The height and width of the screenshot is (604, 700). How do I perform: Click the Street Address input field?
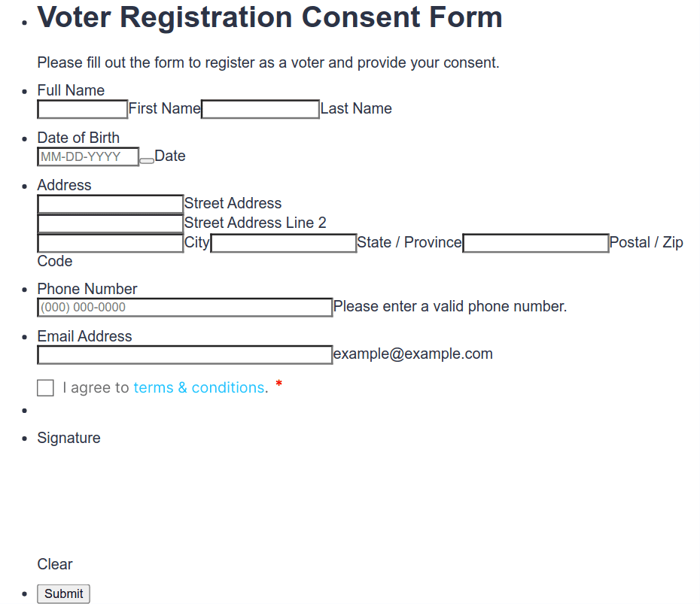(x=111, y=205)
